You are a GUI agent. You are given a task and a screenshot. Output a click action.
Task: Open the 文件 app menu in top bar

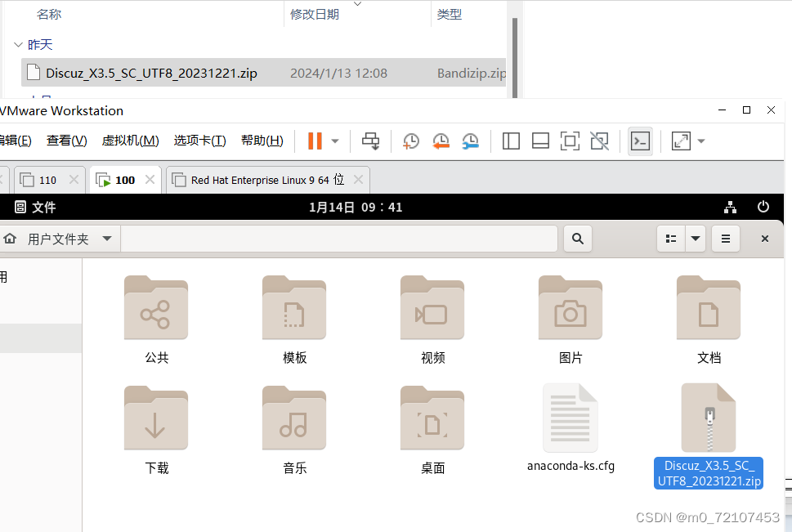point(35,207)
